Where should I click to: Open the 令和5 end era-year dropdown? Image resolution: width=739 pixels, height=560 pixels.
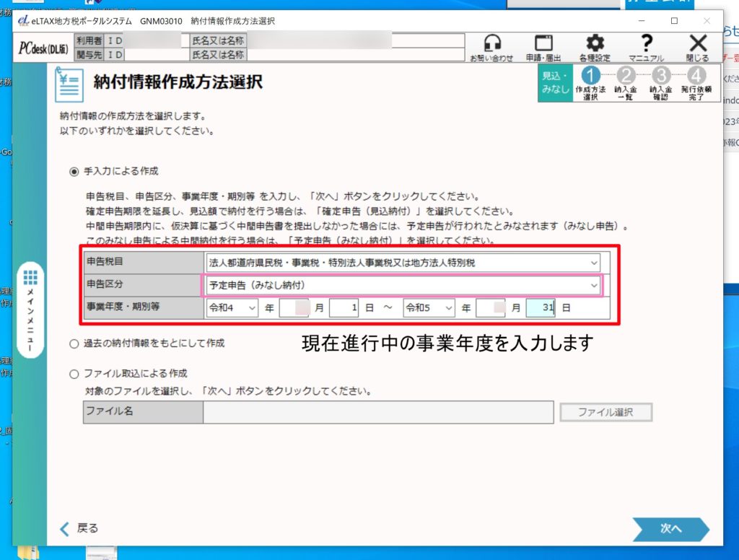[429, 308]
